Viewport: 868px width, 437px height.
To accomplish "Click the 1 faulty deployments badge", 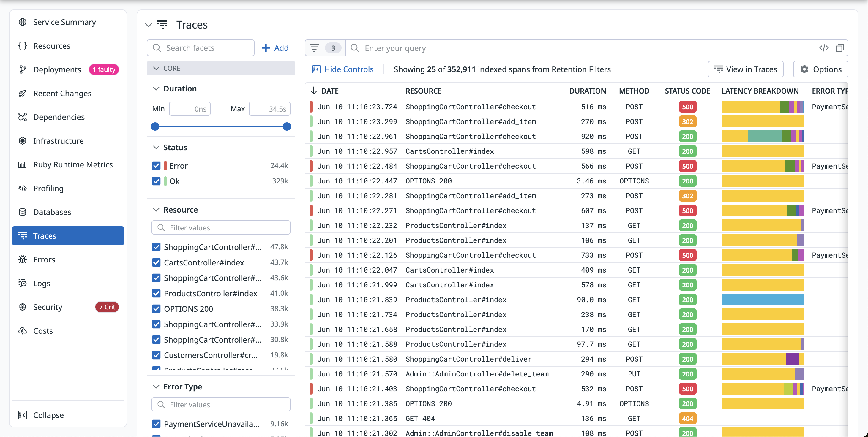I will pos(104,70).
